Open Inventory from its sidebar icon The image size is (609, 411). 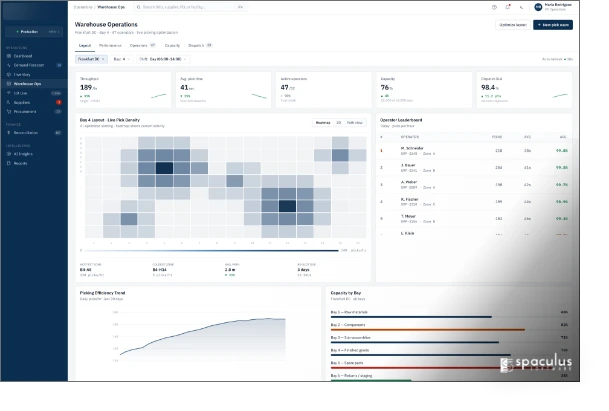pyautogui.click(x=9, y=75)
